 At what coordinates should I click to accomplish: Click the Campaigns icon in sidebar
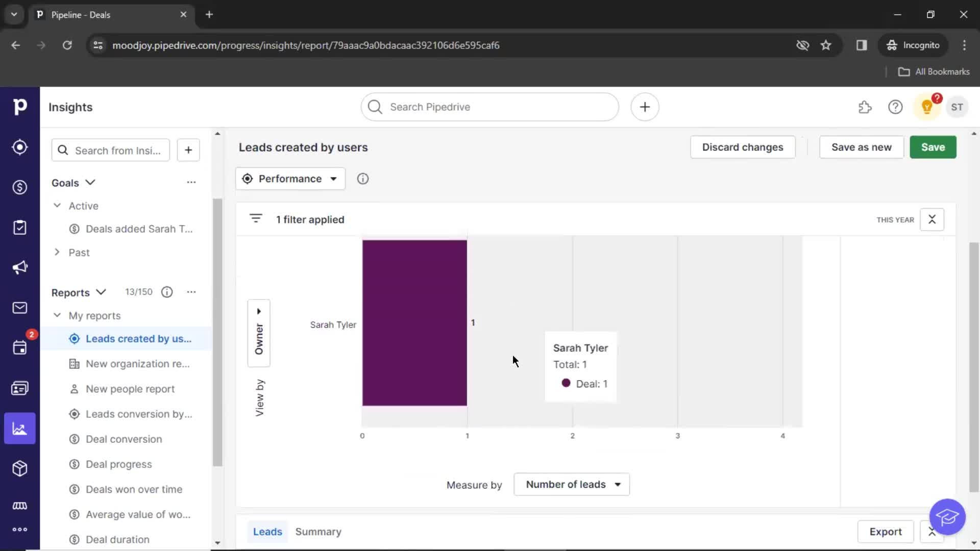[x=19, y=267]
